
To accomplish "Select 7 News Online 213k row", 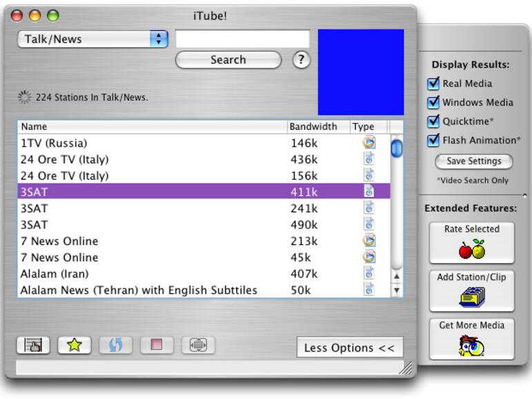I will click(x=204, y=241).
